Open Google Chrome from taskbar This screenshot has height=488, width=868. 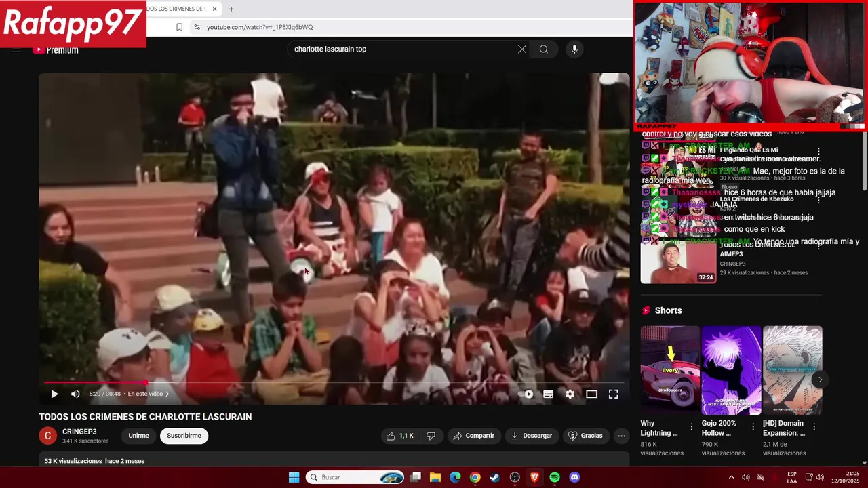pyautogui.click(x=475, y=477)
